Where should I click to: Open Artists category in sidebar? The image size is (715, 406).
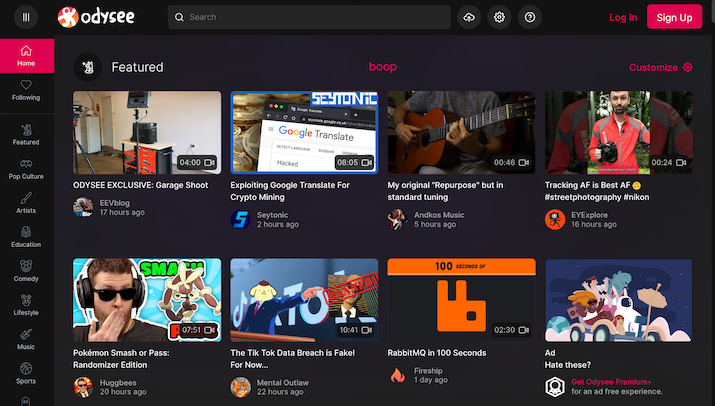pos(26,203)
